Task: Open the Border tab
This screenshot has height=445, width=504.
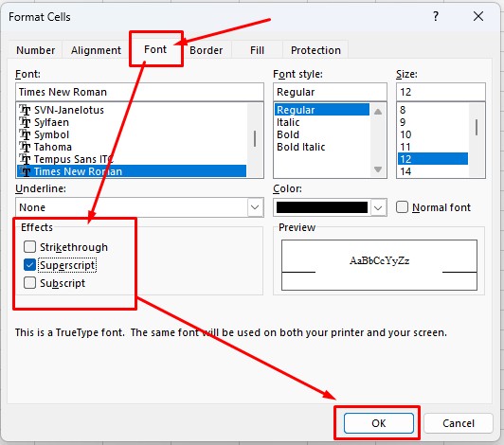Action: tap(206, 50)
